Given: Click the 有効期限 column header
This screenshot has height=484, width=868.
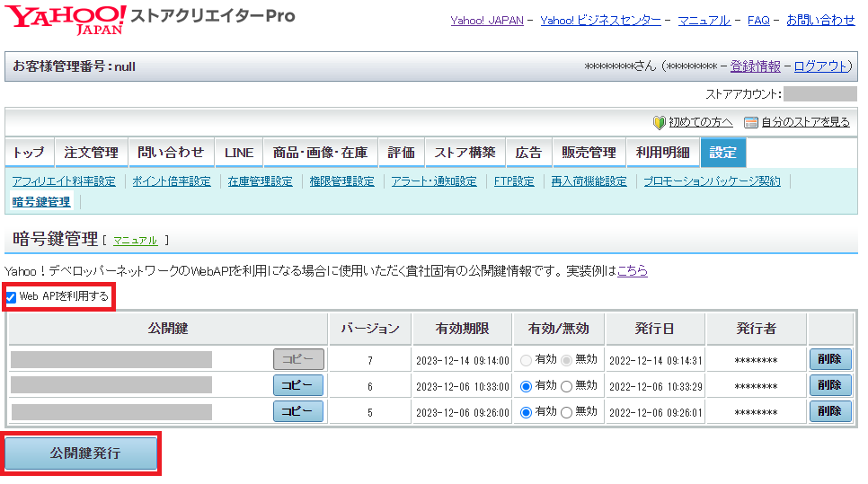Looking at the screenshot, I should 462,329.
